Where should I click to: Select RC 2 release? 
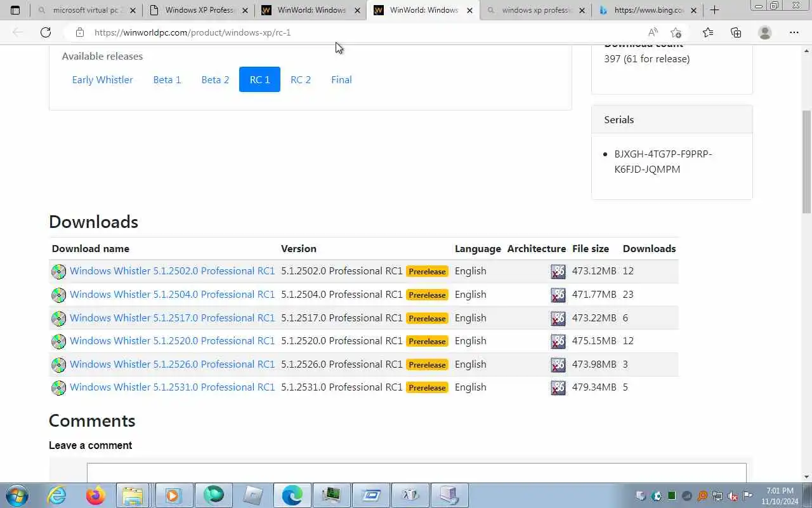point(301,79)
